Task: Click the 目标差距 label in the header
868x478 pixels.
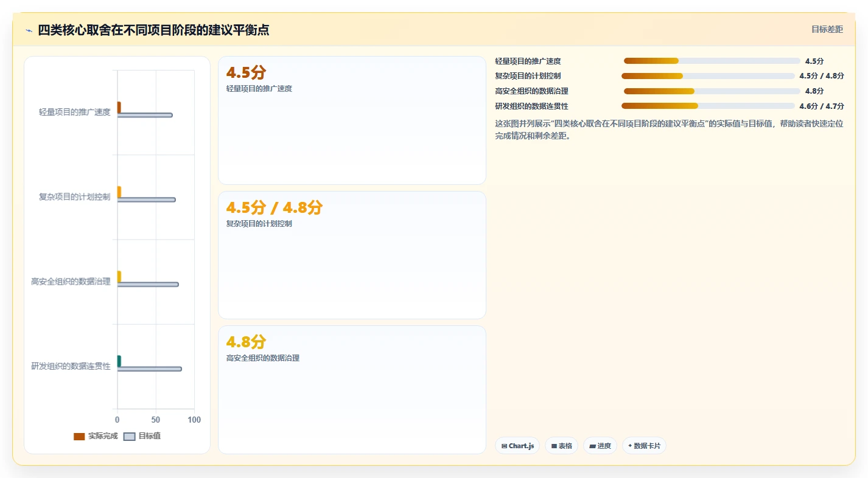Action: (827, 29)
